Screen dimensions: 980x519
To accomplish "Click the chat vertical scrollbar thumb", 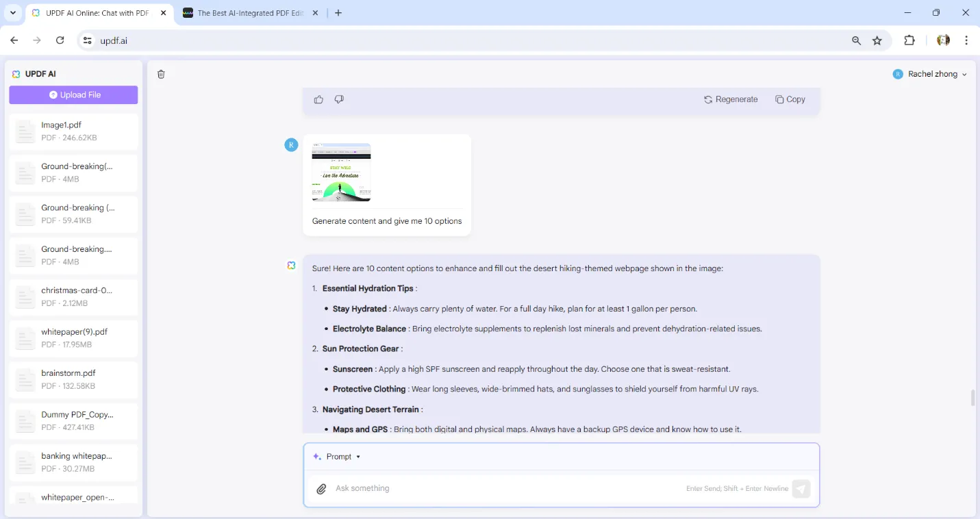I will [972, 398].
